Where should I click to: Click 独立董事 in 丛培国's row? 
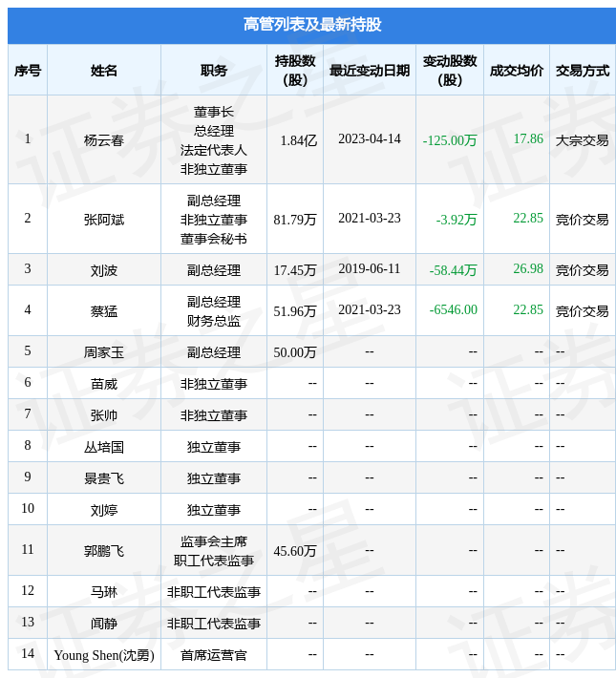pos(214,447)
